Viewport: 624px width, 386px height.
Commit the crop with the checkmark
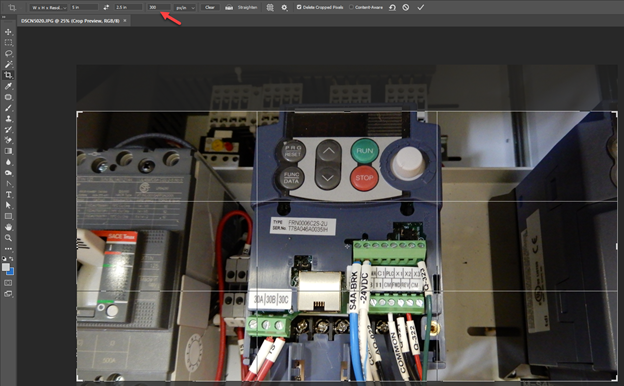click(421, 7)
